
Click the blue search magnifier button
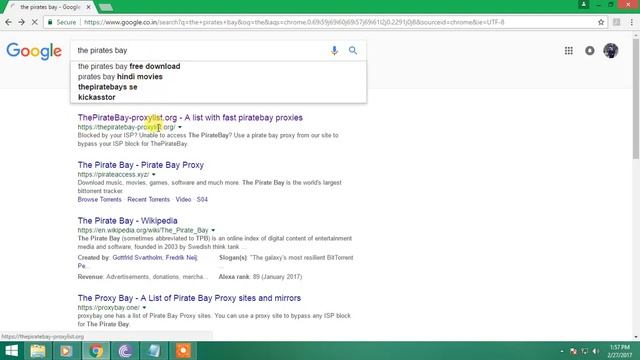pyautogui.click(x=353, y=51)
